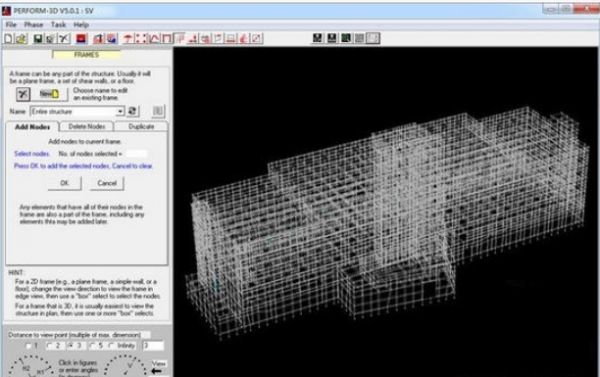Open the Phase menu
The width and height of the screenshot is (600, 377).
pos(34,24)
